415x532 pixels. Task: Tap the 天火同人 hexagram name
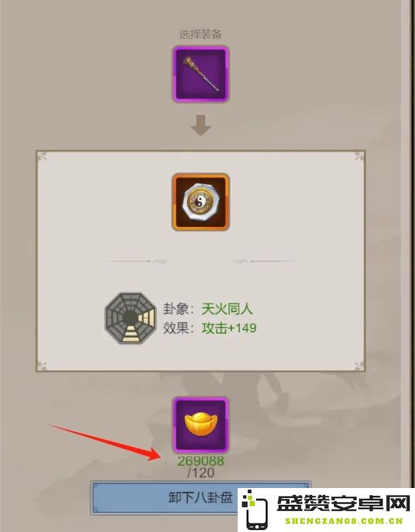[227, 309]
